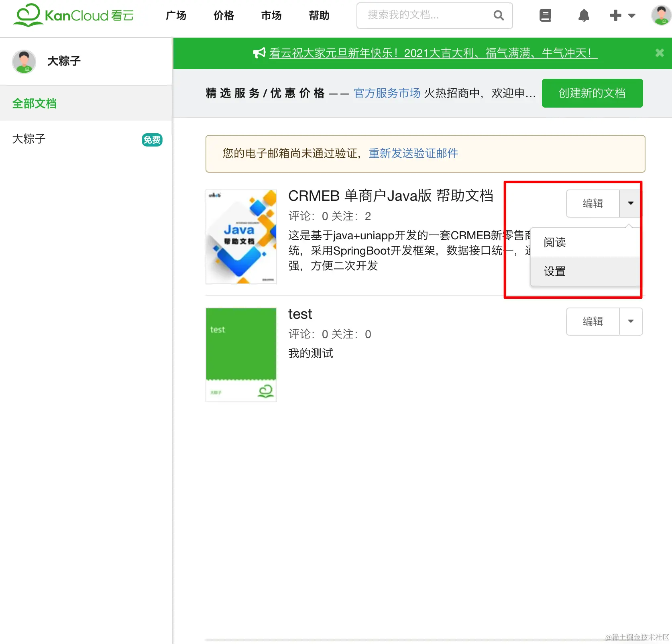672x644 pixels.
Task: Click 编辑 for the test document
Action: click(x=593, y=322)
